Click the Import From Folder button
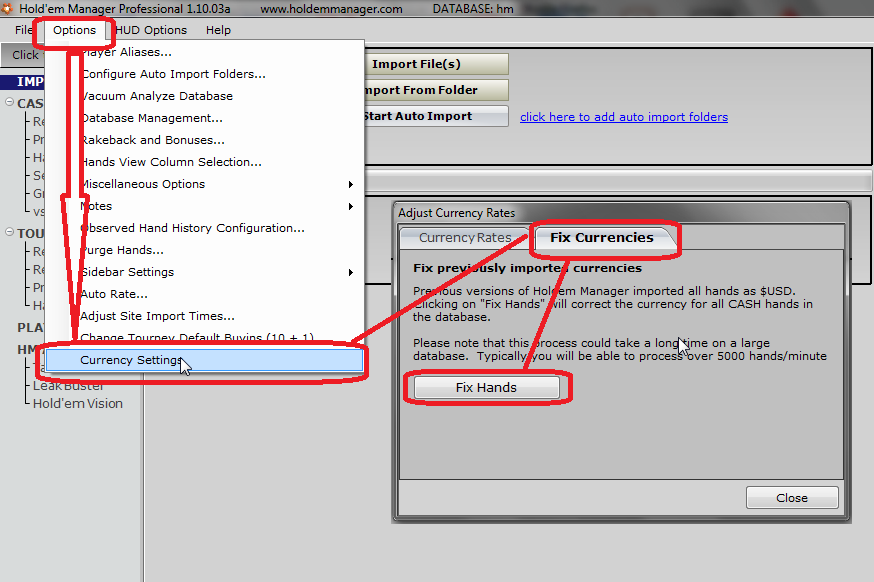The image size is (874, 582). tap(436, 90)
